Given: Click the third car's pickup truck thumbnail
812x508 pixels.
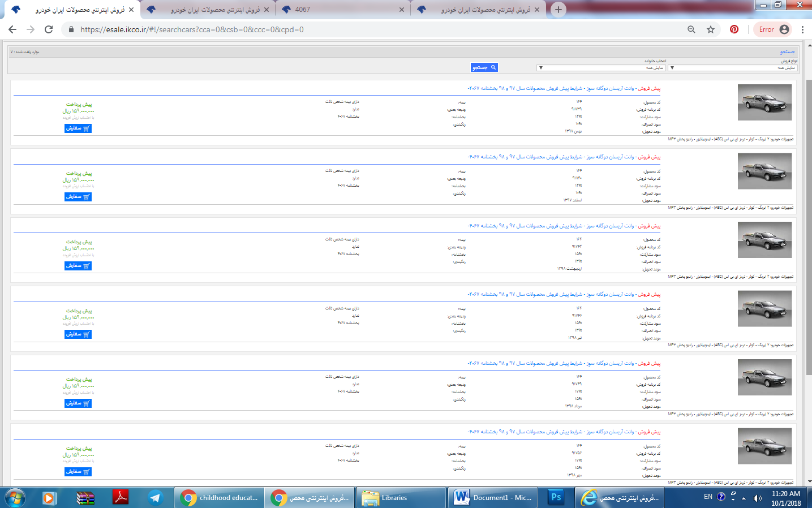Looking at the screenshot, I should pos(764,240).
